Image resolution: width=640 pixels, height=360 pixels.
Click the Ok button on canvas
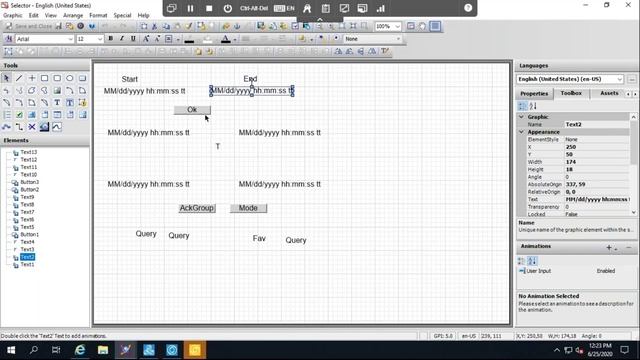click(x=192, y=110)
